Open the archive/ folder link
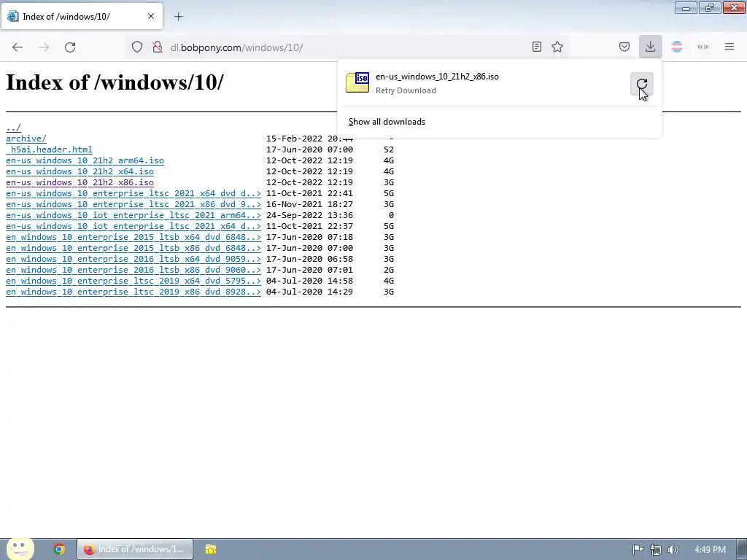747x560 pixels. (26, 139)
